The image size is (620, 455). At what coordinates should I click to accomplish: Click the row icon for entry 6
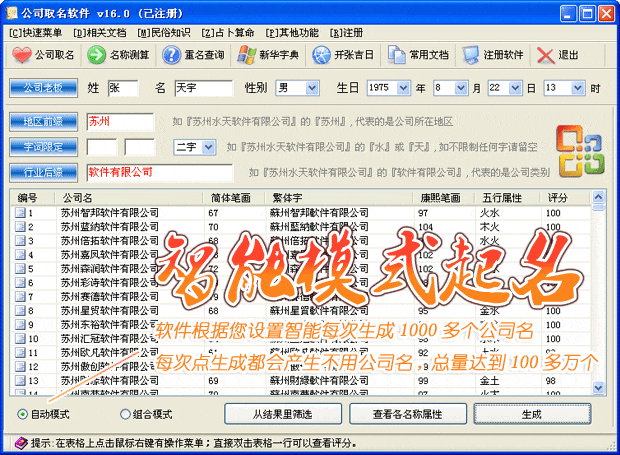click(20, 282)
